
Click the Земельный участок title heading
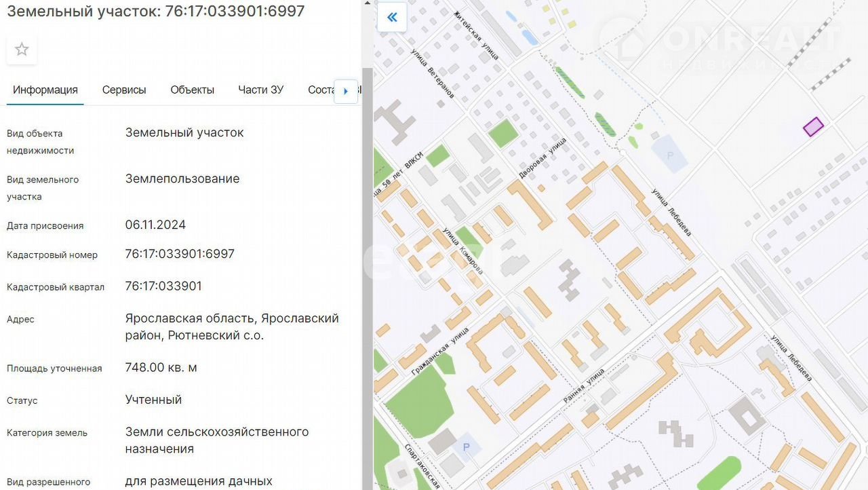coord(156,12)
